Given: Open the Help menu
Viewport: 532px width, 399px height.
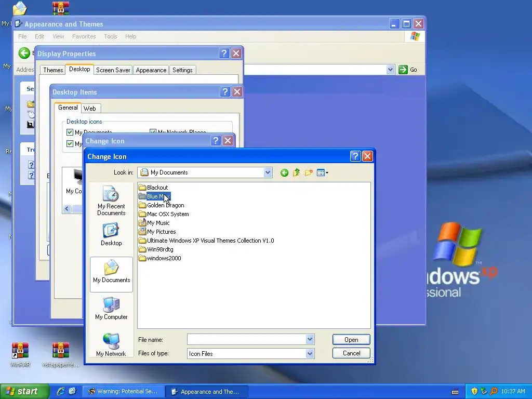Looking at the screenshot, I should click(x=130, y=36).
